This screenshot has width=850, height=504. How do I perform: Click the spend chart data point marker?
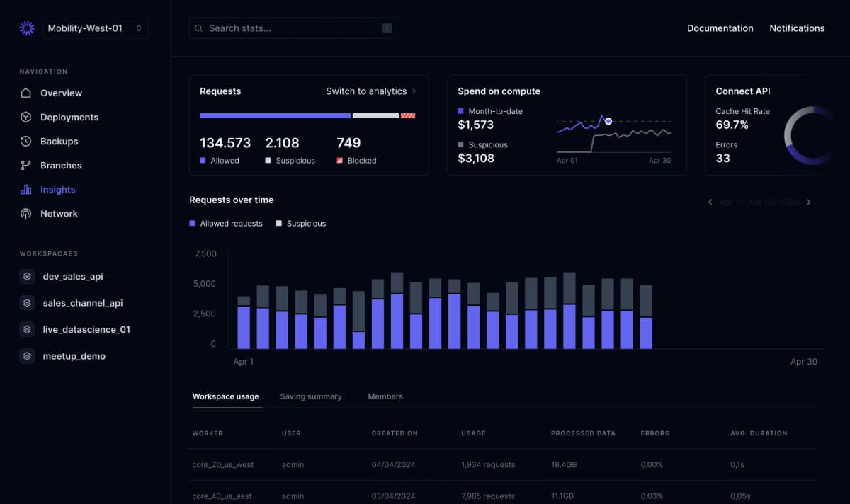pyautogui.click(x=608, y=121)
